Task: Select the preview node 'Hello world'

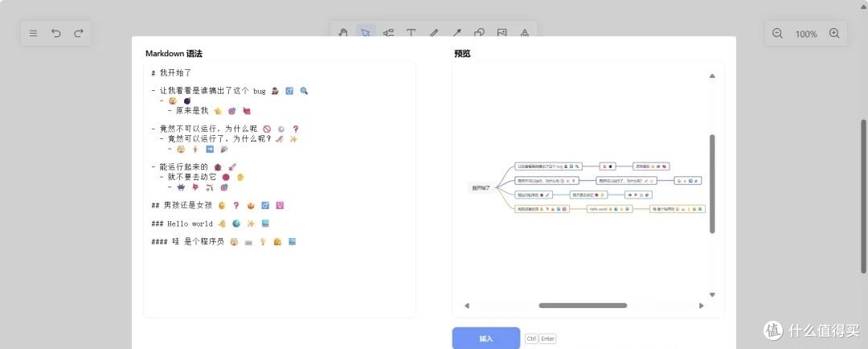Action: click(609, 209)
